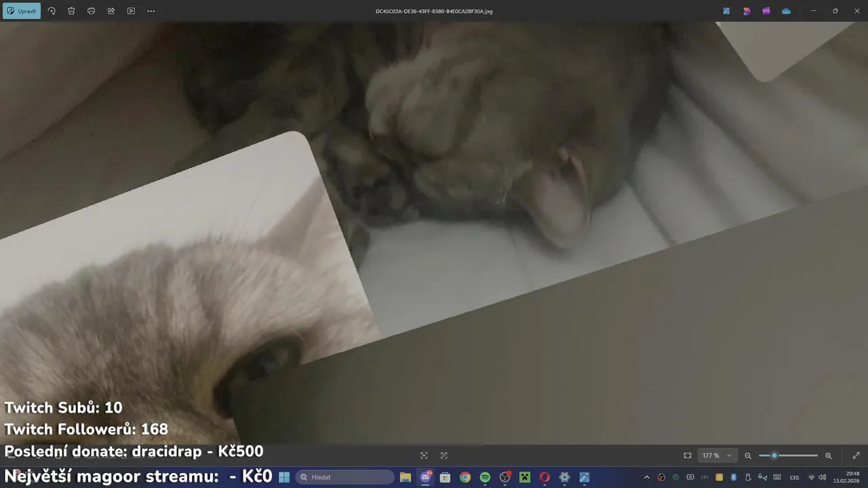This screenshot has width=868, height=488.
Task: Enter fullscreen with the expand arrows icon
Action: point(856,455)
